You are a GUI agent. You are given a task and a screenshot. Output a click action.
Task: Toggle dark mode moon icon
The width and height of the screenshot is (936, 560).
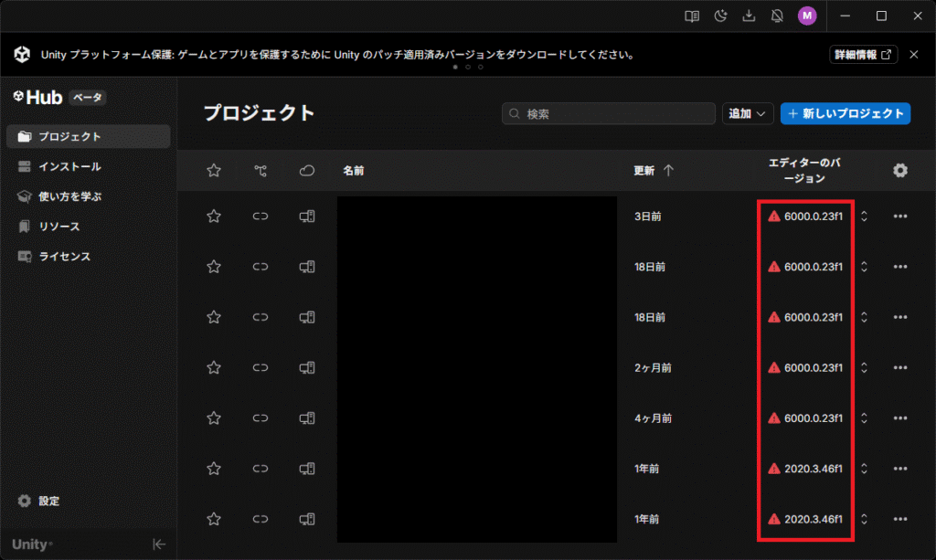721,16
